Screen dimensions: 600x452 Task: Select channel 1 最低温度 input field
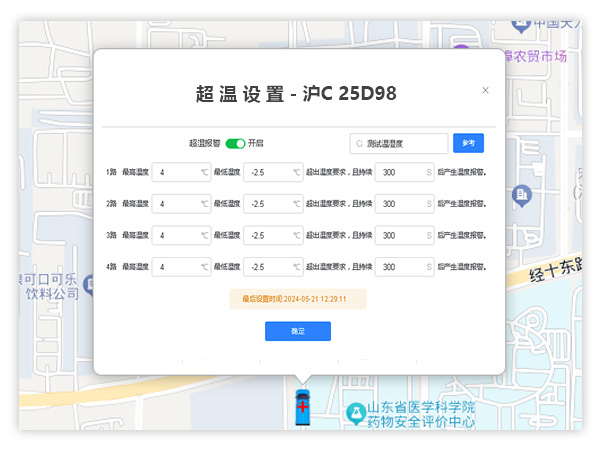[x=272, y=173]
